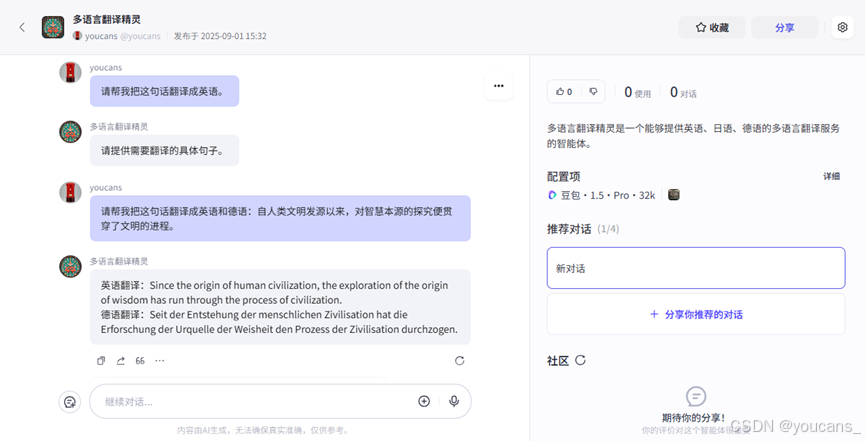This screenshot has width=865, height=441.
Task: Start voice input with microphone
Action: (454, 401)
